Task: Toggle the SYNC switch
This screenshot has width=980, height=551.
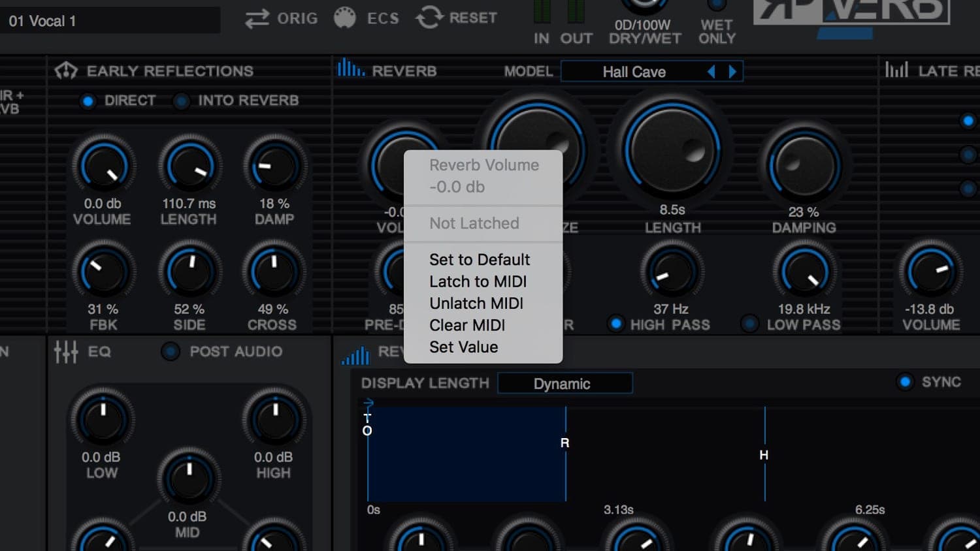Action: [905, 382]
